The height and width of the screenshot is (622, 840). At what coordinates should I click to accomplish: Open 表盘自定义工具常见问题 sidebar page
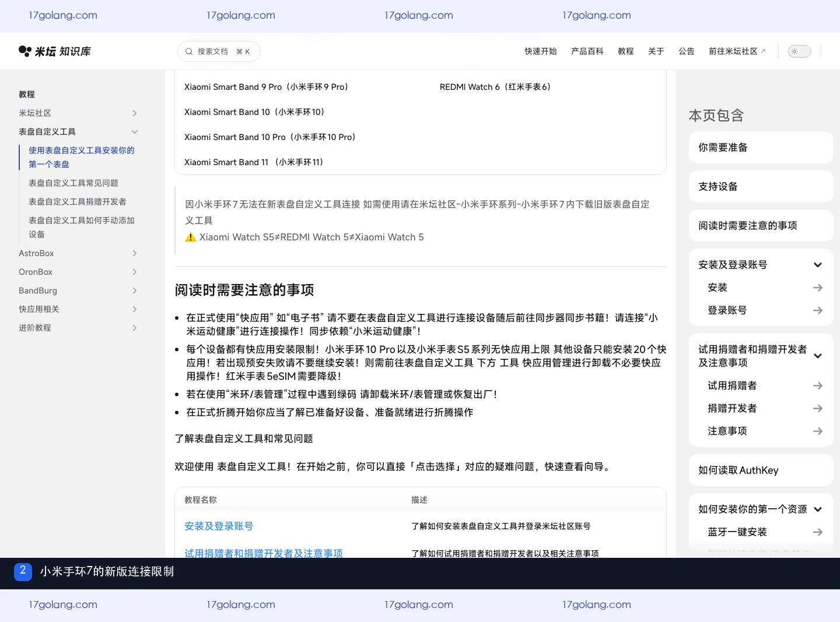pyautogui.click(x=73, y=183)
